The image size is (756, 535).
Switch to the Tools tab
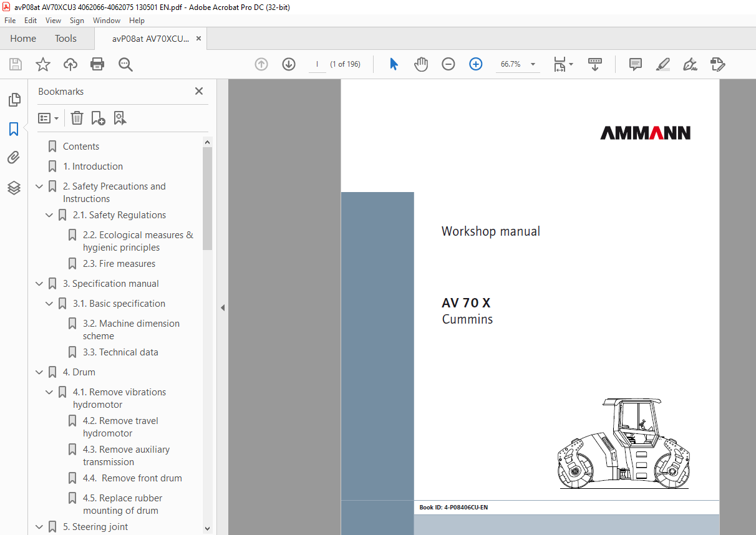pyautogui.click(x=65, y=39)
